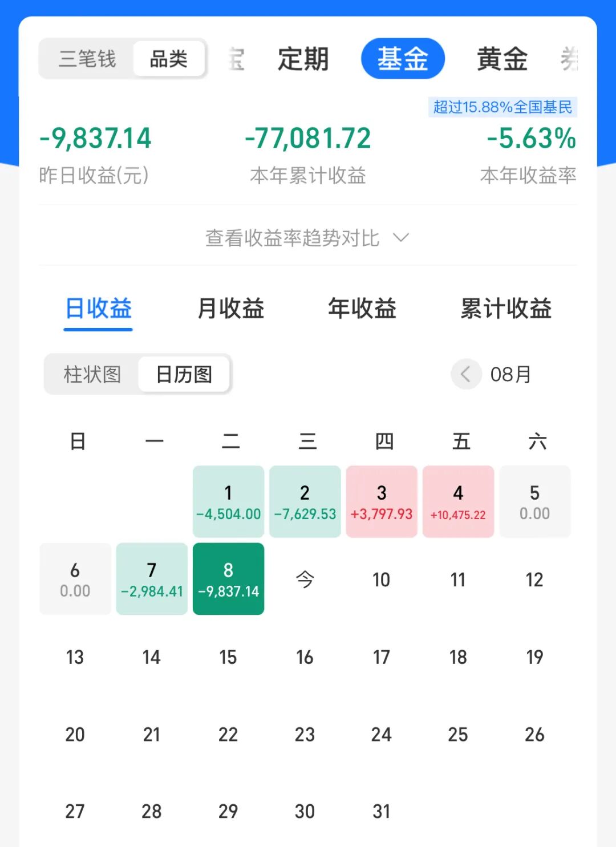
Task: Select August 6 calendar cell
Action: tap(75, 579)
